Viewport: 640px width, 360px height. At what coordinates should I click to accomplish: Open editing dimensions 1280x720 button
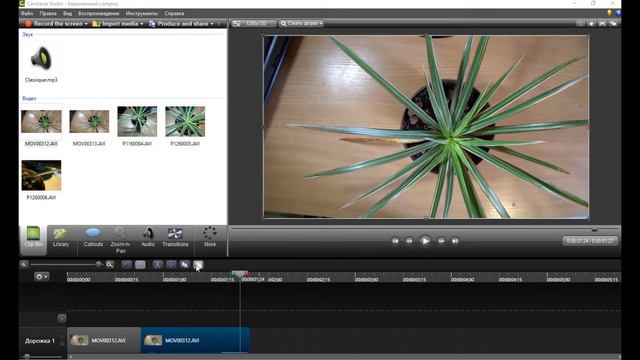click(253, 23)
